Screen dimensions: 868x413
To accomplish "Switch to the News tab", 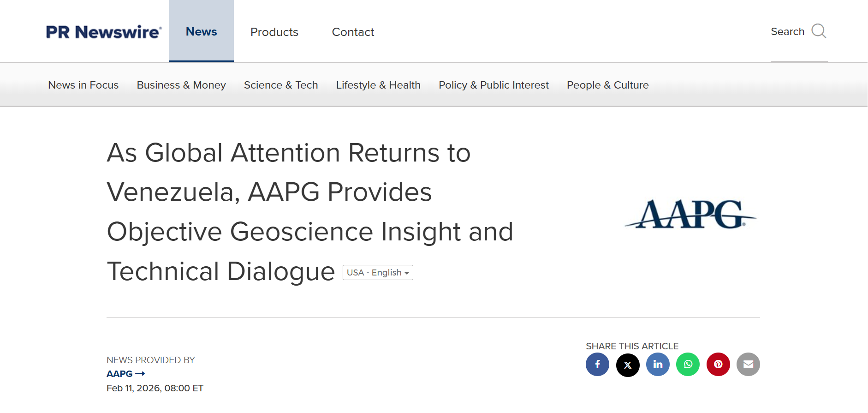I will click(201, 31).
